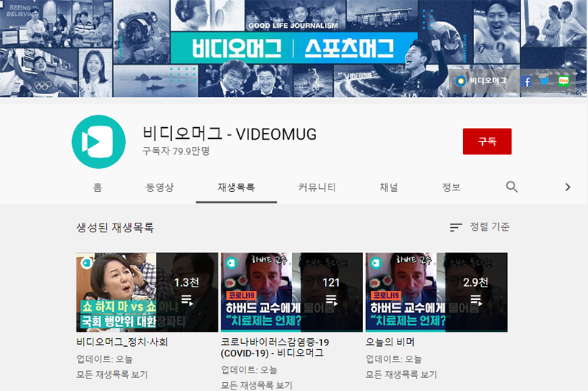Click playlist icon on 2.9천 thumbnail overlay
The height and width of the screenshot is (391, 588).
click(476, 300)
